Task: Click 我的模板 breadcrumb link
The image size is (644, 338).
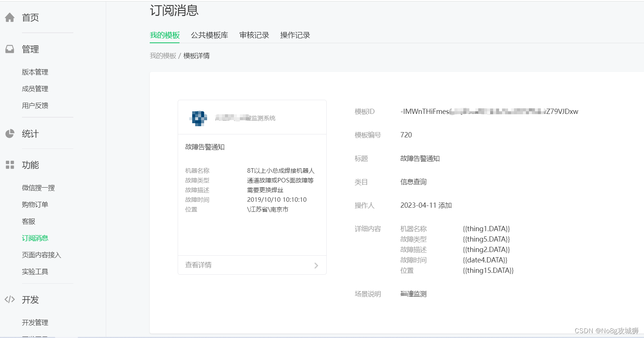Action: pos(163,56)
